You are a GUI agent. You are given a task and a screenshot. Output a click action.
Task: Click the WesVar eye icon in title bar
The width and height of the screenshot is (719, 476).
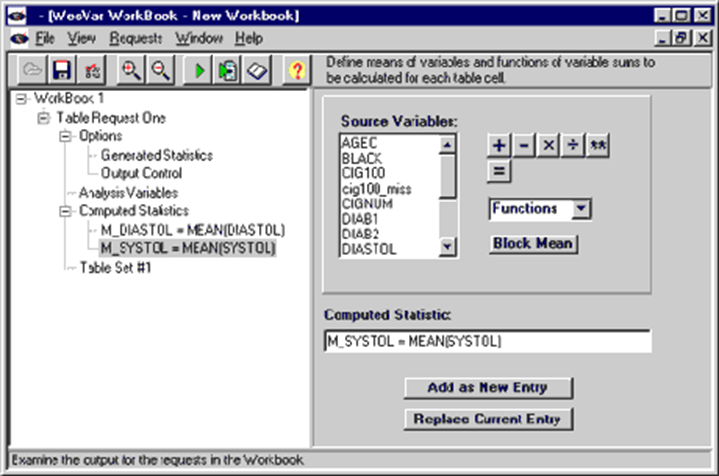click(x=17, y=16)
